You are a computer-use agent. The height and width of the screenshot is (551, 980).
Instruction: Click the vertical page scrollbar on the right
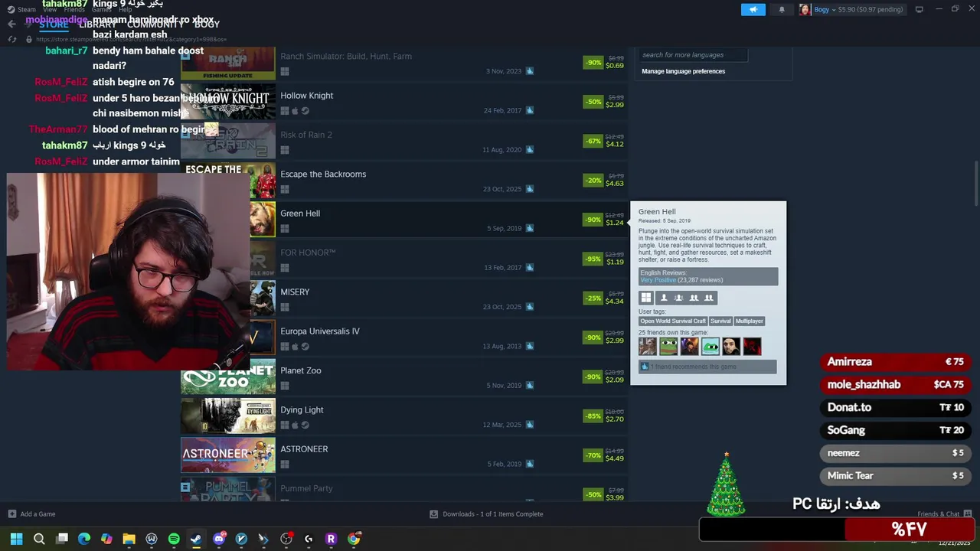pyautogui.click(x=975, y=184)
